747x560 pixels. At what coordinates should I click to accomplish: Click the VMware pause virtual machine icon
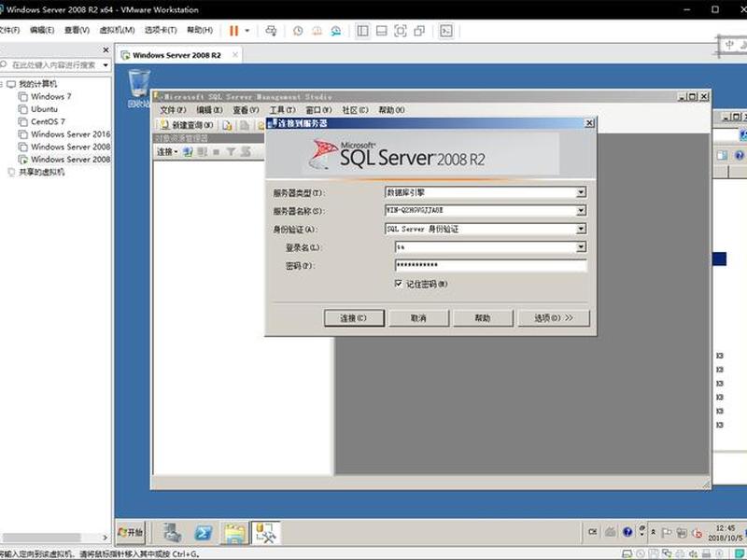click(233, 31)
